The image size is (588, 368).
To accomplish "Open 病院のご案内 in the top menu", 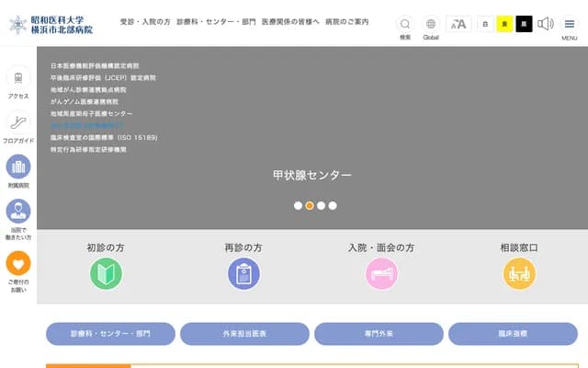I will click(x=348, y=19).
